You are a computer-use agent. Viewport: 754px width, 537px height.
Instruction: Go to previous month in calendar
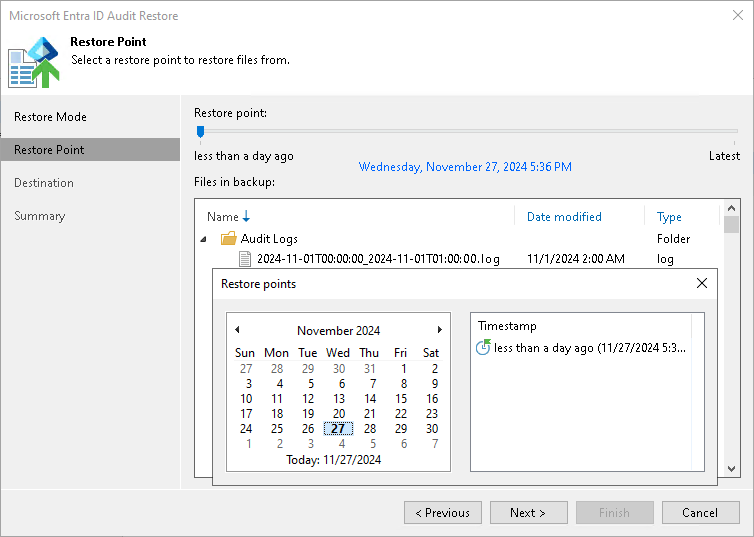[x=237, y=330]
